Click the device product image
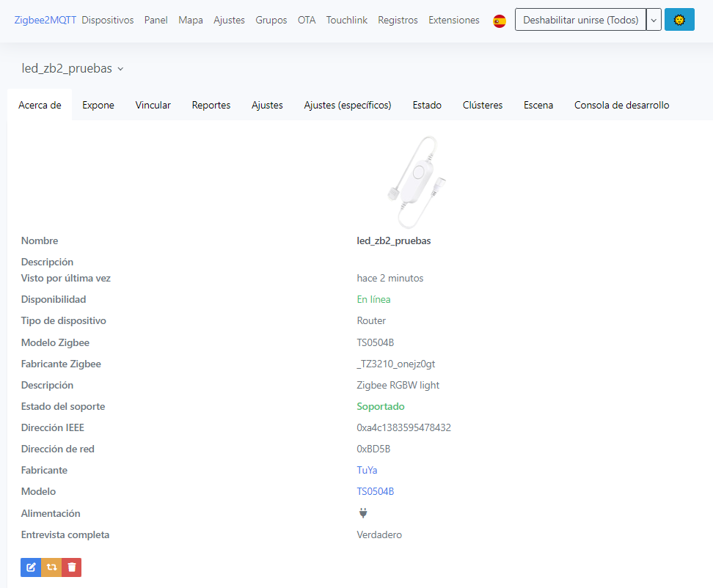Viewport: 713px width, 588px height. tap(415, 180)
